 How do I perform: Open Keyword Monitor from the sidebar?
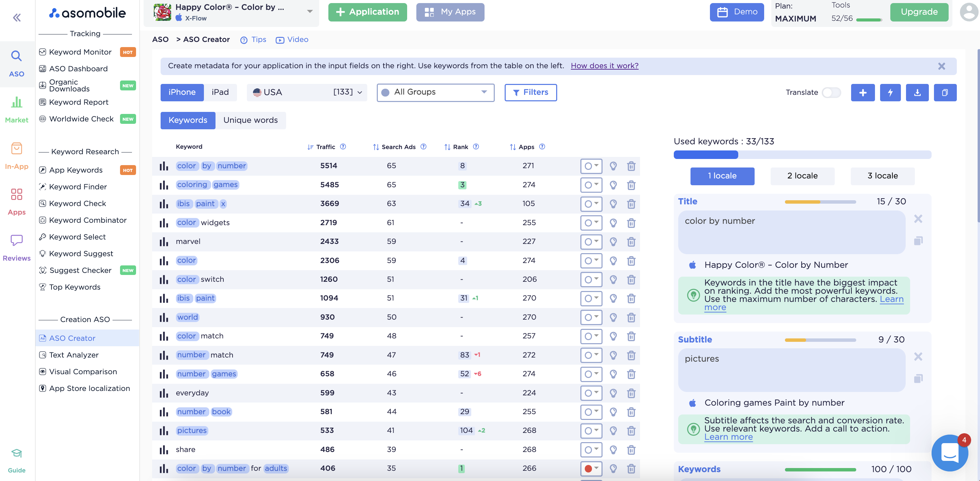80,52
